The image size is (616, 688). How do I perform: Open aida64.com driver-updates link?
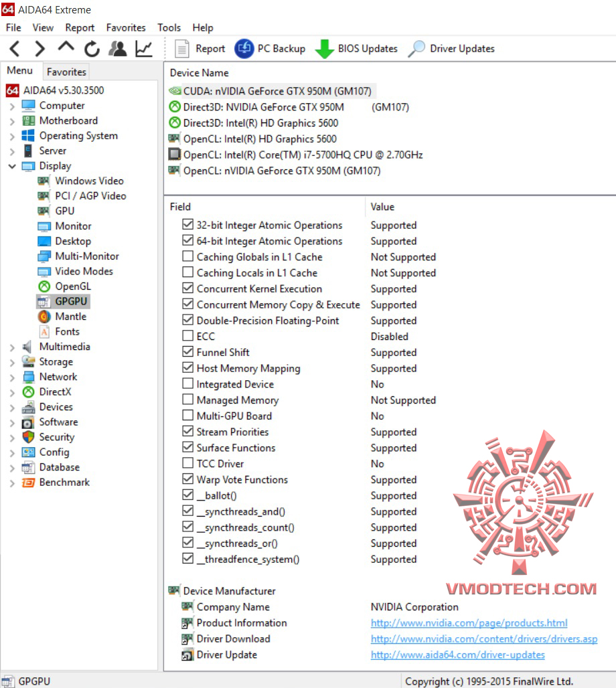457,655
